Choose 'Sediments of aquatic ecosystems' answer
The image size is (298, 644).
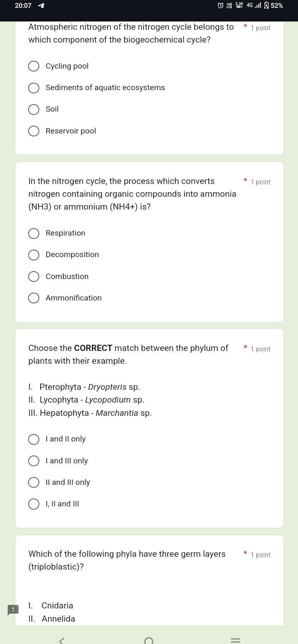point(34,88)
